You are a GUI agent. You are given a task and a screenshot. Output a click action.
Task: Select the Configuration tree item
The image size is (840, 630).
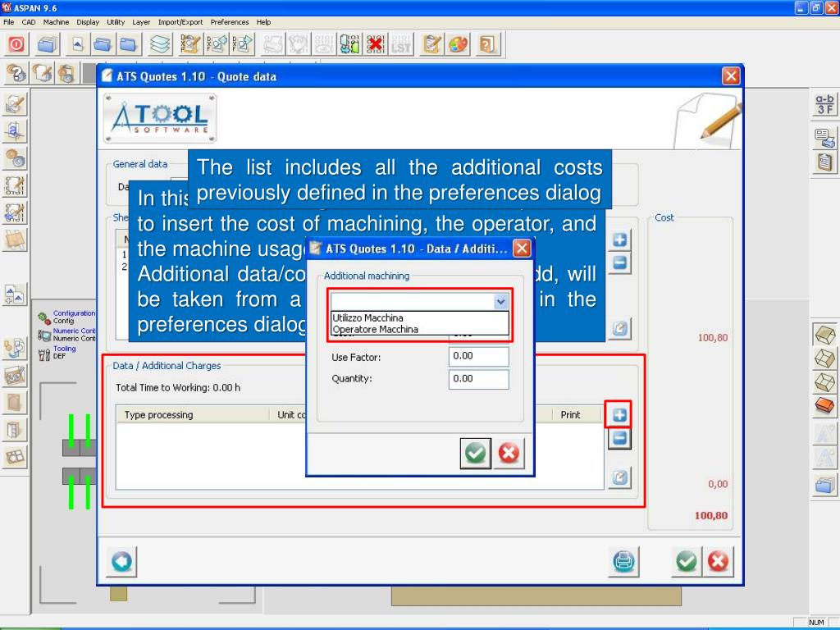click(x=67, y=317)
